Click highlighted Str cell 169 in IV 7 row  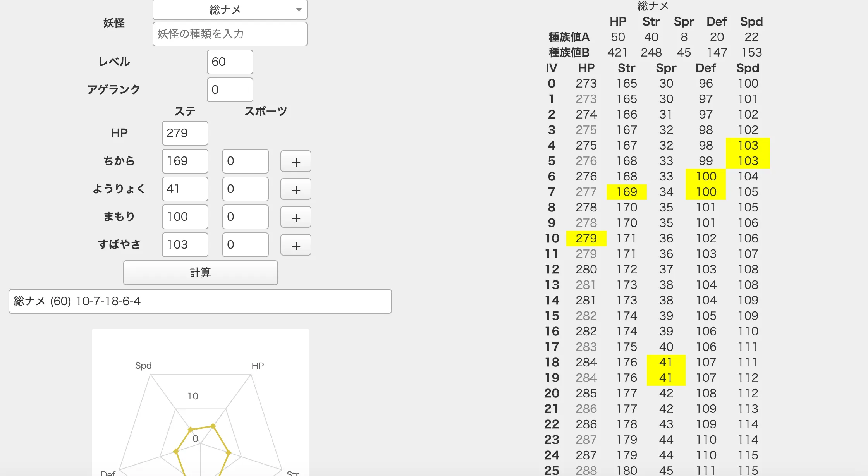pos(626,192)
